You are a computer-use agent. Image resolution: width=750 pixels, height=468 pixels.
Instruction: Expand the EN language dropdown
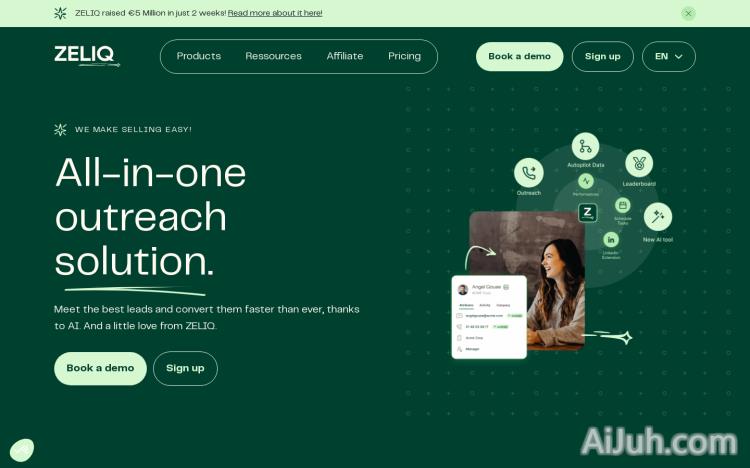click(x=669, y=56)
